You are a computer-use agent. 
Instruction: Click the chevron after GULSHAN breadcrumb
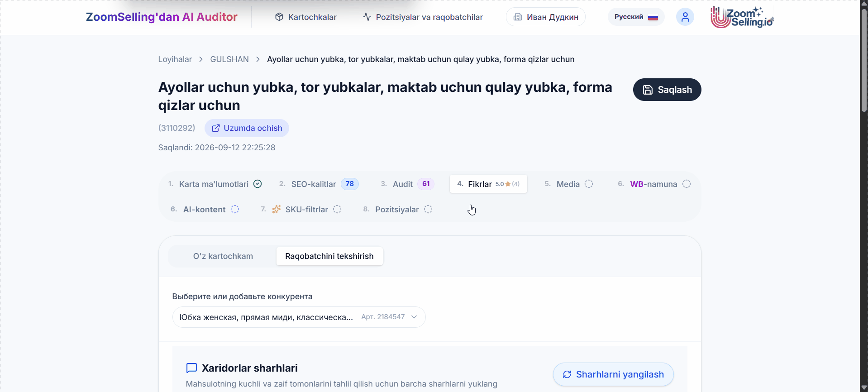coord(258,59)
